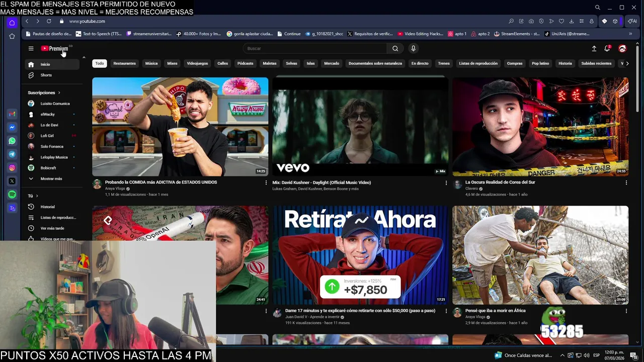Click the browser snapshot camera icon

pyautogui.click(x=531, y=21)
